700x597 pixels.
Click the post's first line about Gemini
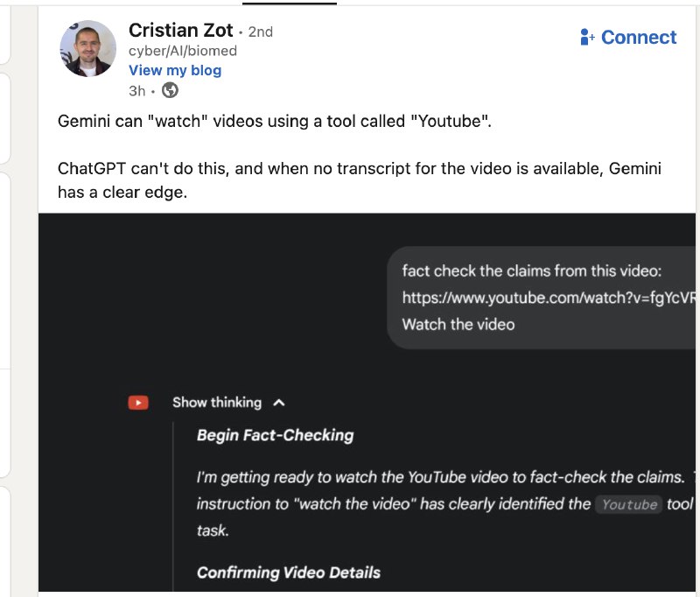tap(275, 122)
